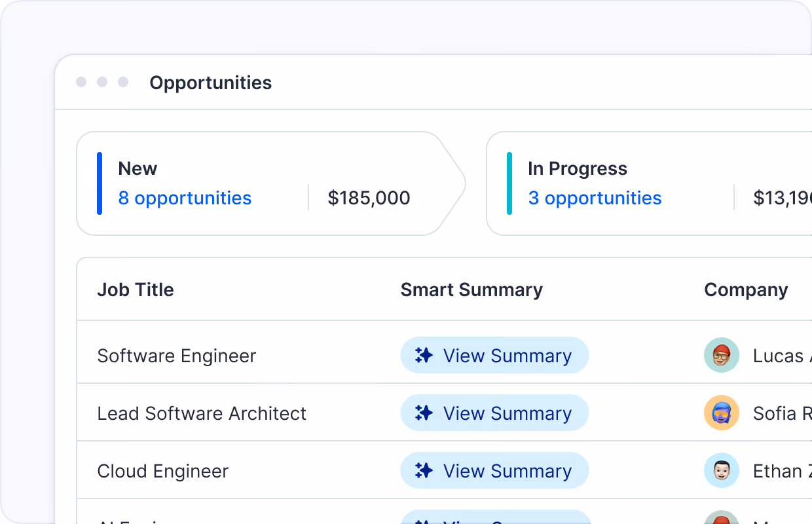Click the Cloud Engineer job title
This screenshot has width=812, height=524.
[x=163, y=471]
